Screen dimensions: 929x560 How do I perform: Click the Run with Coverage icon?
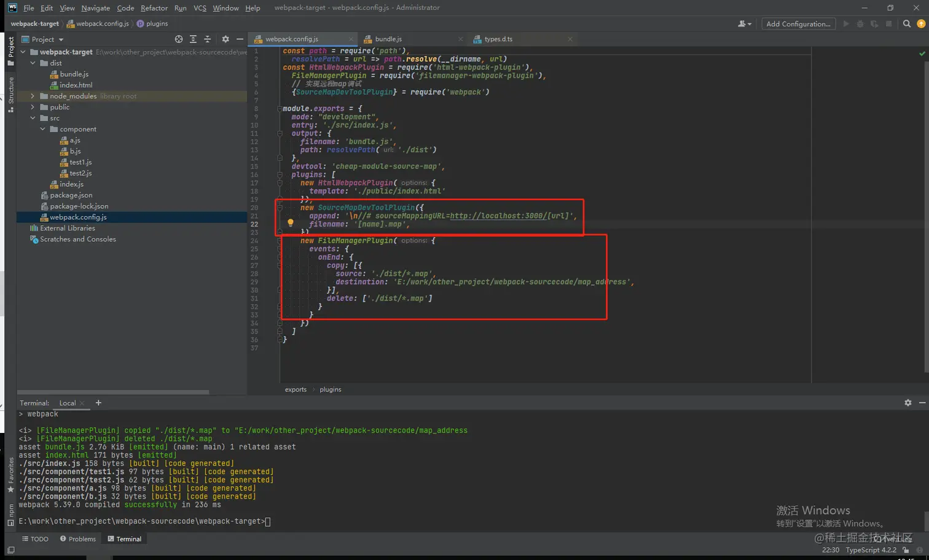pyautogui.click(x=874, y=24)
